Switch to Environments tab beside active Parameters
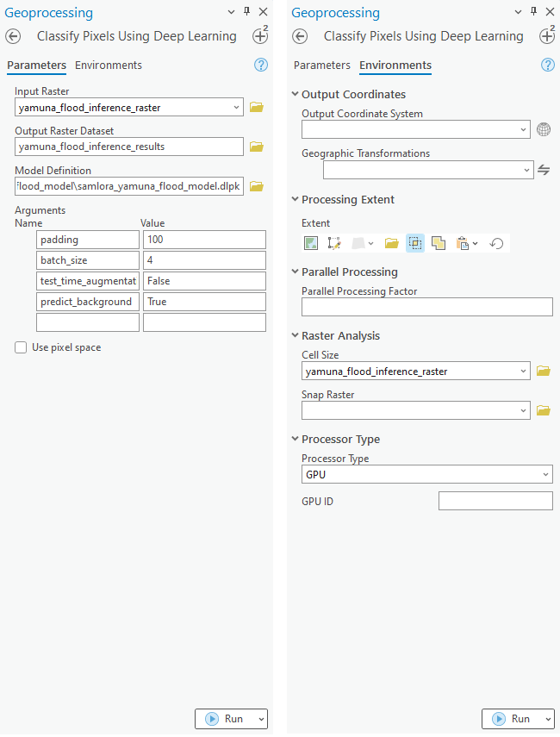The width and height of the screenshot is (560, 737). (x=109, y=66)
